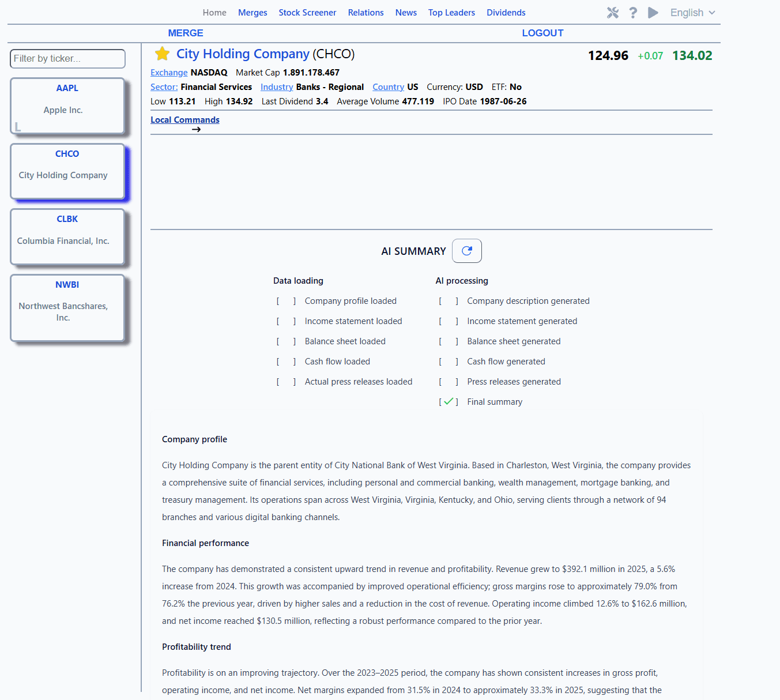This screenshot has height=700, width=780.
Task: Open the tools settings wrench icon
Action: tap(612, 13)
